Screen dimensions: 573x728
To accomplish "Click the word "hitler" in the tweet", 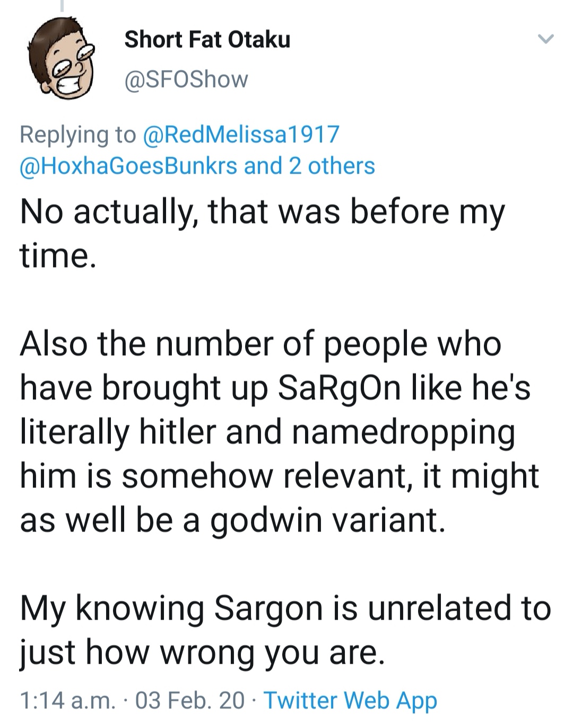I will 178,432.
